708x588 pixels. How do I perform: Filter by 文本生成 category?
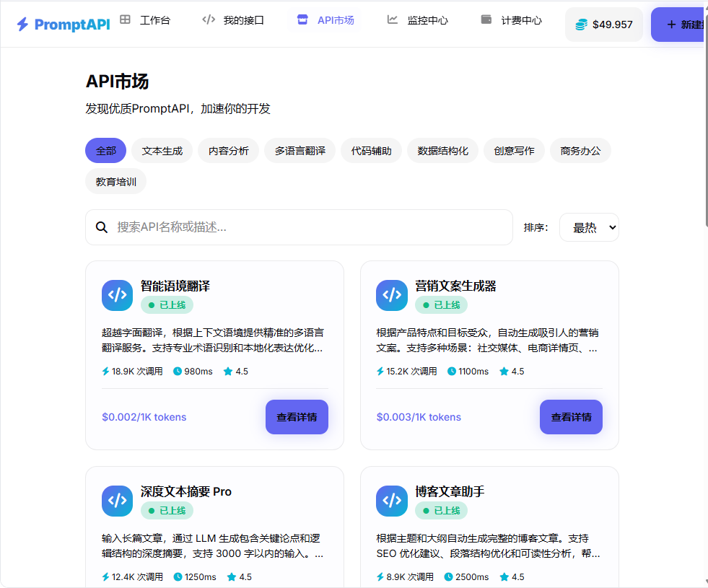coord(162,151)
